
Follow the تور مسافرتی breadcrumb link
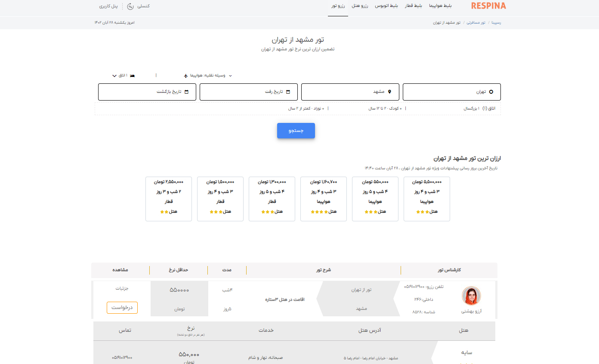[477, 22]
